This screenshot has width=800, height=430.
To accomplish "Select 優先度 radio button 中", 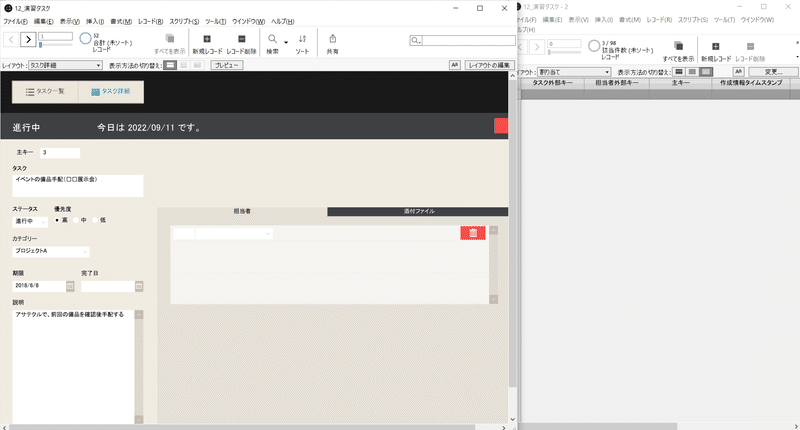I will click(76, 220).
